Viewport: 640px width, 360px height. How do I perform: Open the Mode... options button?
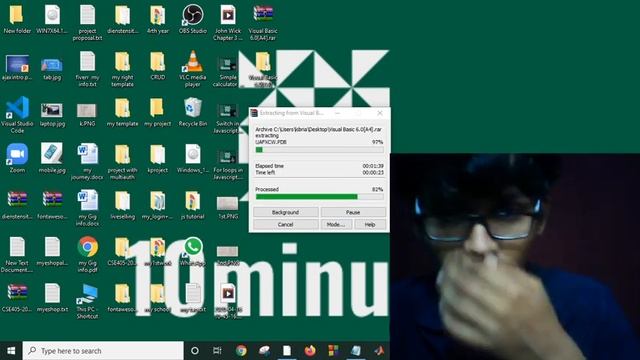point(336,224)
